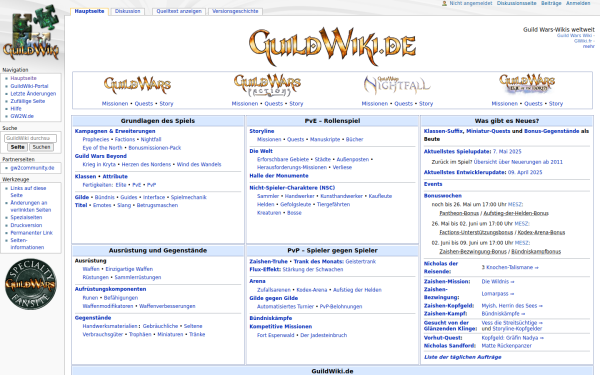Click the Seite search button

17,147
